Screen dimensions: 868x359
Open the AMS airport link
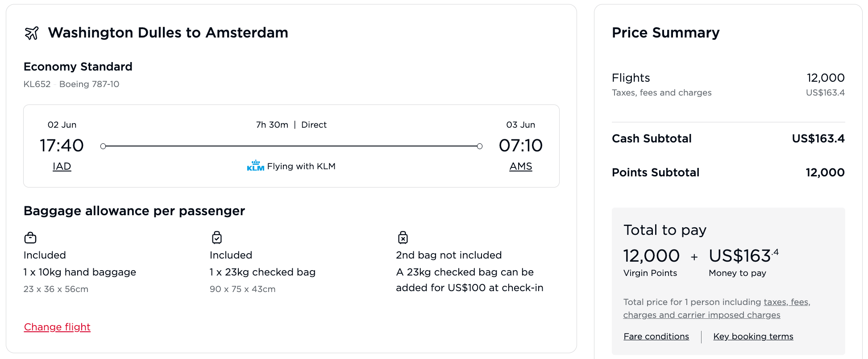click(520, 166)
